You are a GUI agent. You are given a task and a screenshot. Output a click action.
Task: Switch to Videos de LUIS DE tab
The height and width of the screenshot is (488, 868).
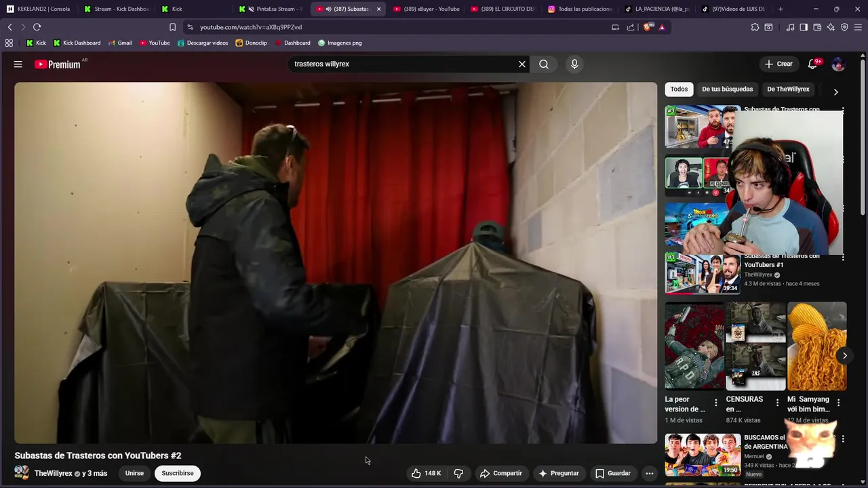click(735, 9)
